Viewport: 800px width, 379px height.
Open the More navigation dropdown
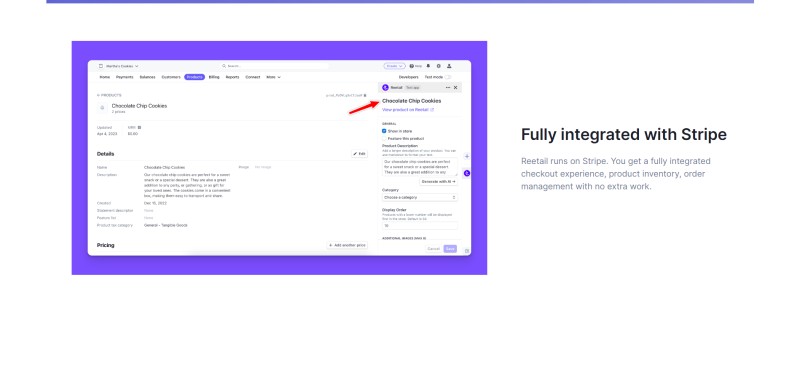click(x=273, y=77)
